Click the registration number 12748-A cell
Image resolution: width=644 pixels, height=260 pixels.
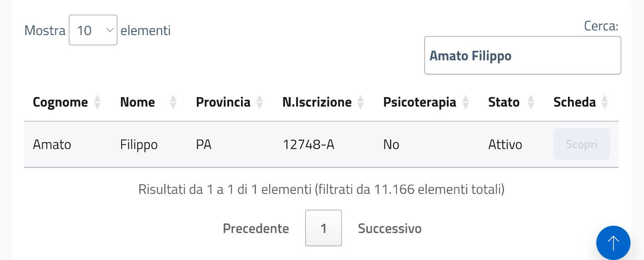(x=308, y=144)
